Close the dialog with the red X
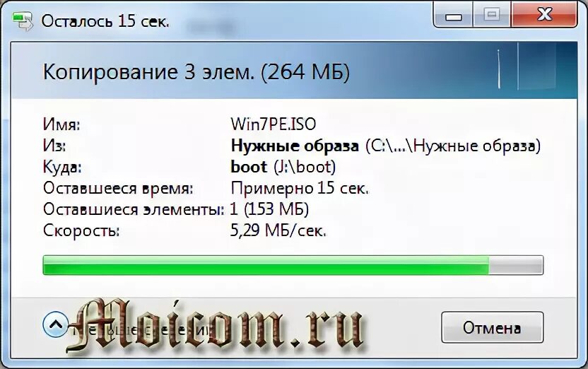 (x=544, y=15)
